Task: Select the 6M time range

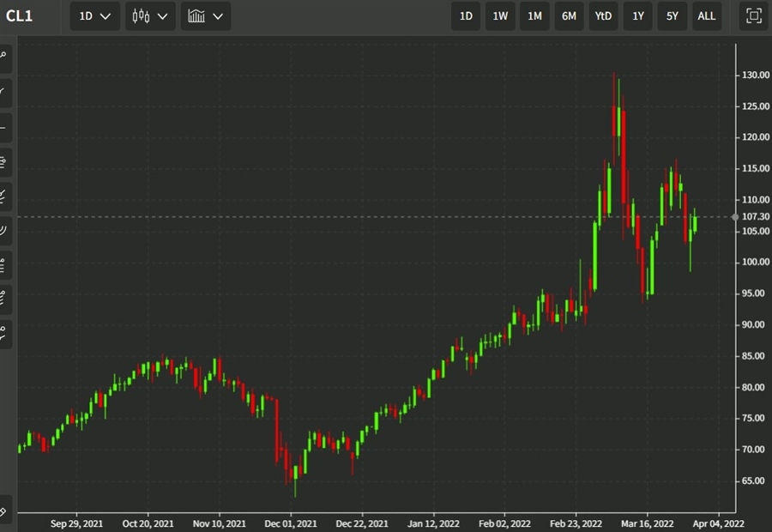Action: coord(570,16)
